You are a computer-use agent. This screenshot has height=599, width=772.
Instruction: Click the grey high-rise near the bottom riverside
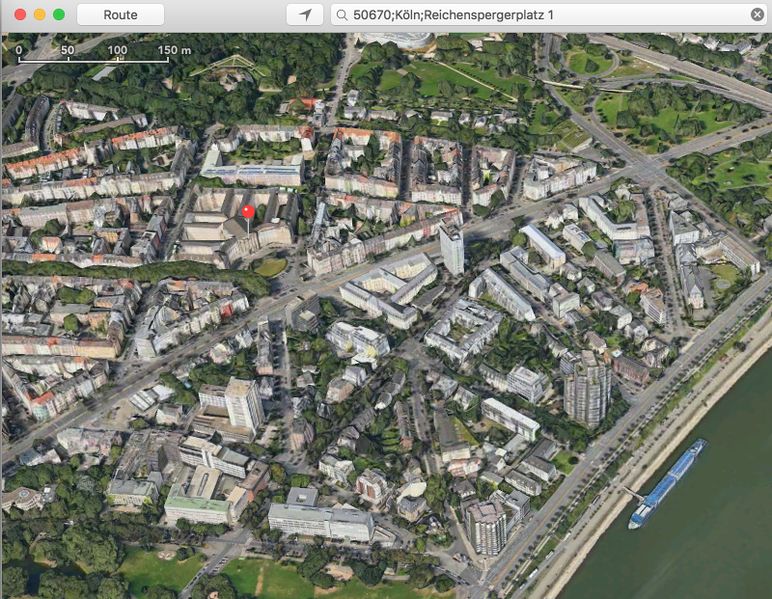click(x=487, y=527)
